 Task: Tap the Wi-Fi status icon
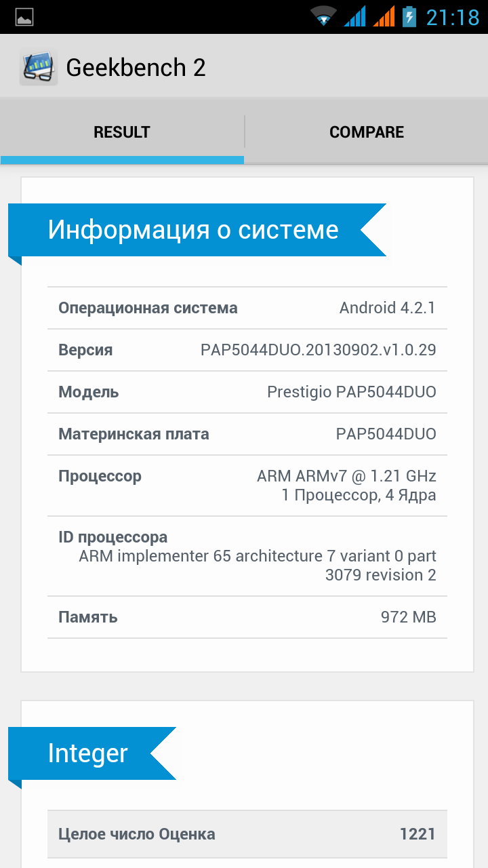324,16
